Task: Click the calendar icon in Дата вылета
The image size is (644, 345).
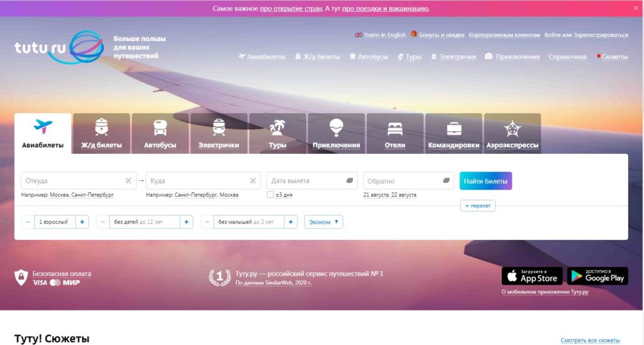Action: click(x=350, y=181)
